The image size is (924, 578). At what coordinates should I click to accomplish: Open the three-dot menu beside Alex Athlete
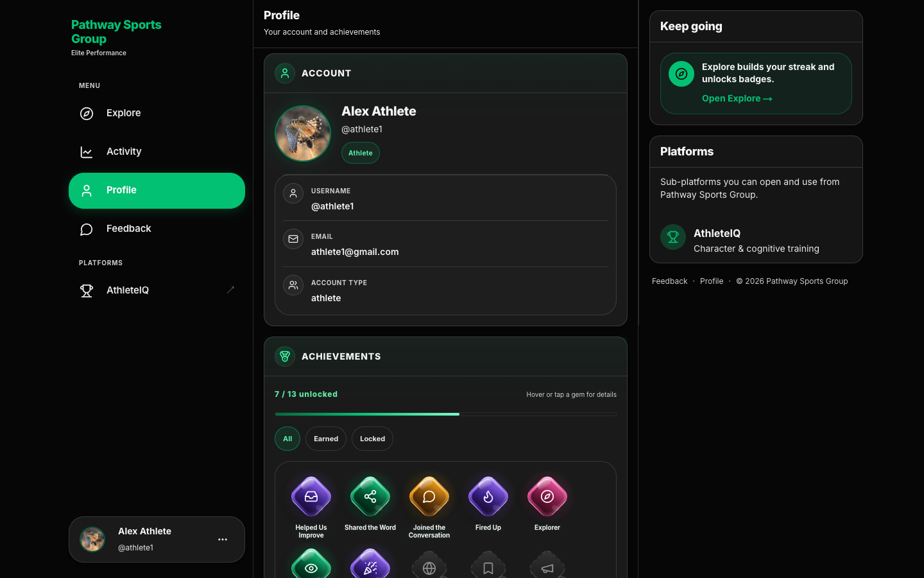(223, 539)
